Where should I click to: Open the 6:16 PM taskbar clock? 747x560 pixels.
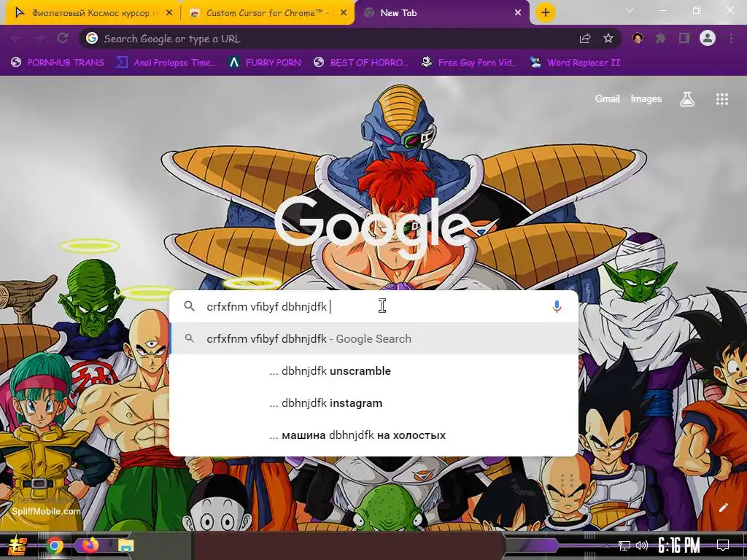(x=679, y=545)
